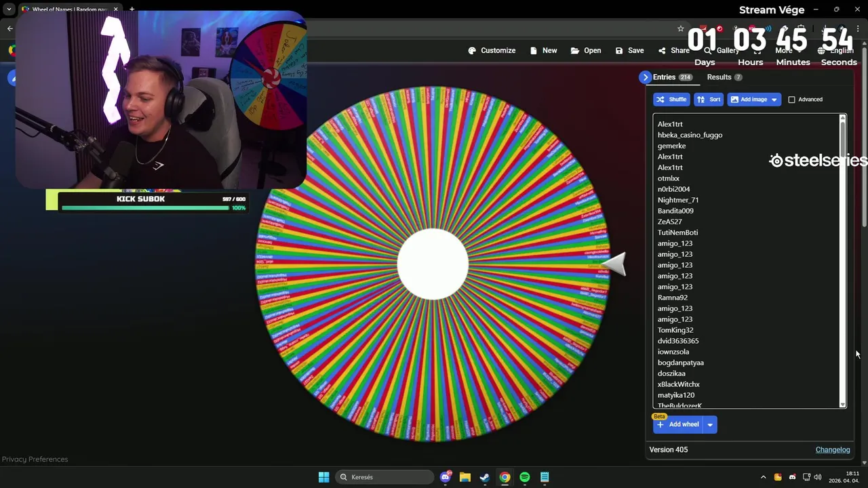The image size is (868, 488).
Task: Create a New wheel
Action: click(x=543, y=51)
